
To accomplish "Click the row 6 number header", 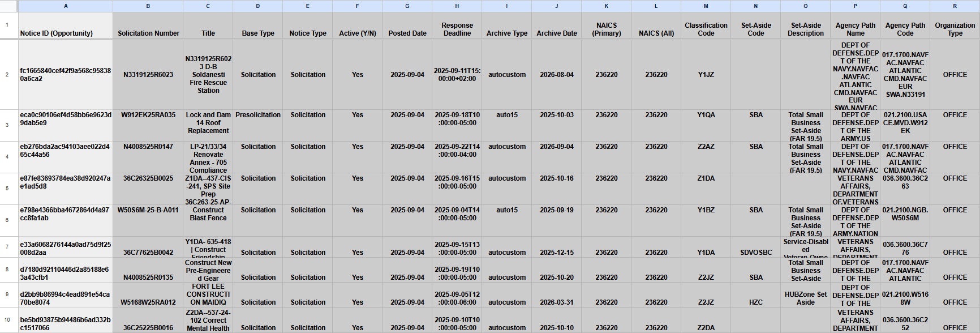I will (7, 220).
